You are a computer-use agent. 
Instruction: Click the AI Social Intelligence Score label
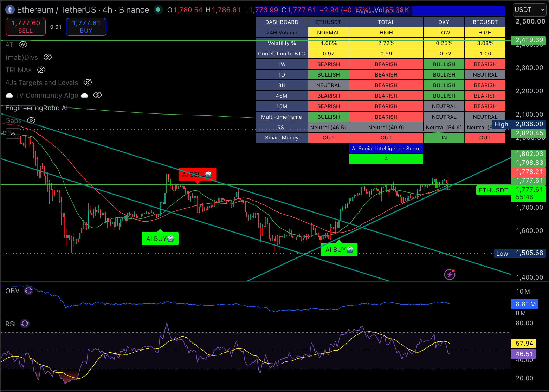[386, 149]
